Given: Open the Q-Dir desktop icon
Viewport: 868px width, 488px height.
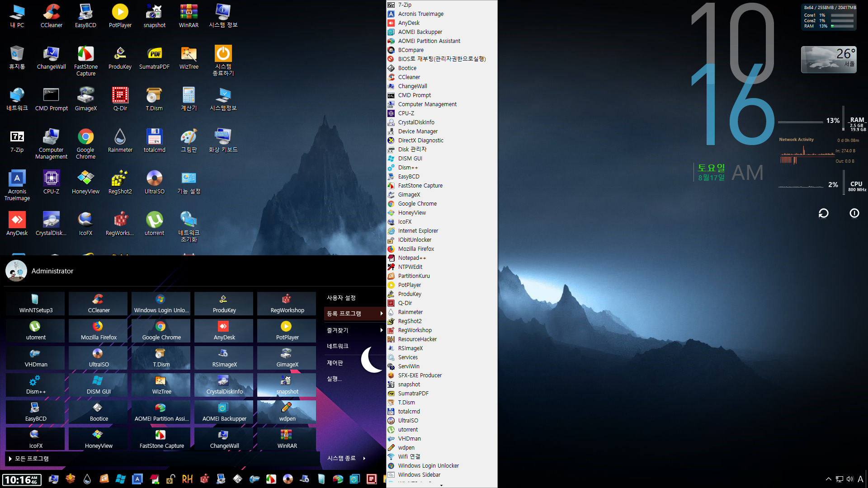Looking at the screenshot, I should [120, 99].
